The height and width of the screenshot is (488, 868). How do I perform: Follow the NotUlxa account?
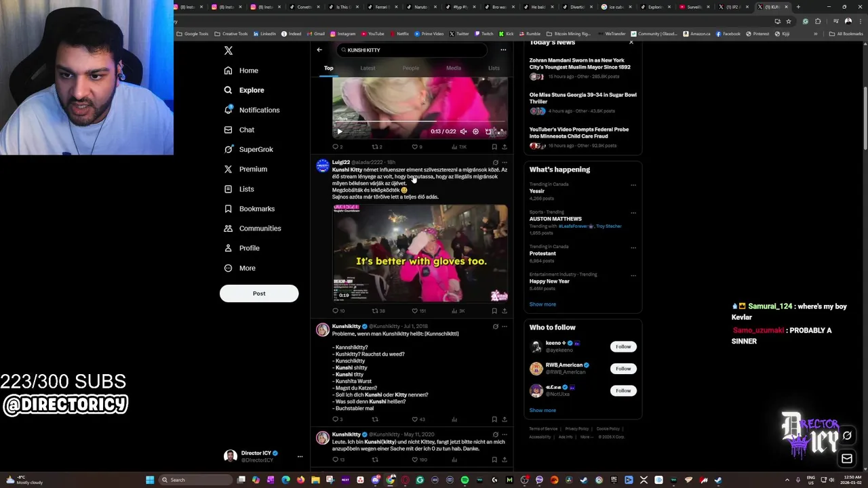tap(623, 390)
